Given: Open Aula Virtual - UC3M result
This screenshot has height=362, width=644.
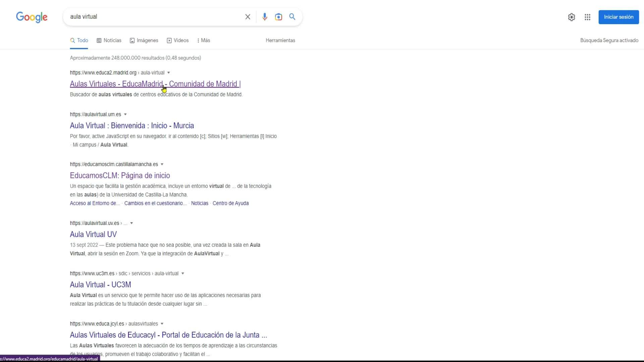Looking at the screenshot, I should pyautogui.click(x=100, y=285).
